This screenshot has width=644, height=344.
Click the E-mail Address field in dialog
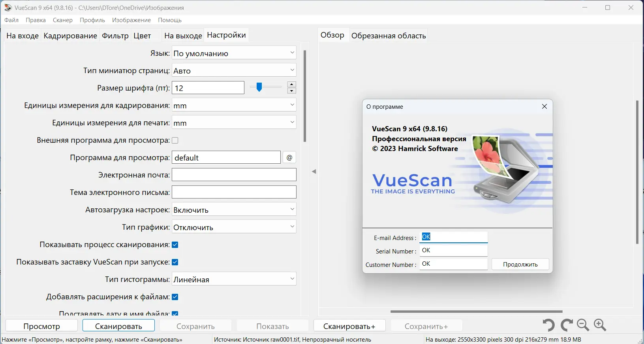click(x=454, y=237)
